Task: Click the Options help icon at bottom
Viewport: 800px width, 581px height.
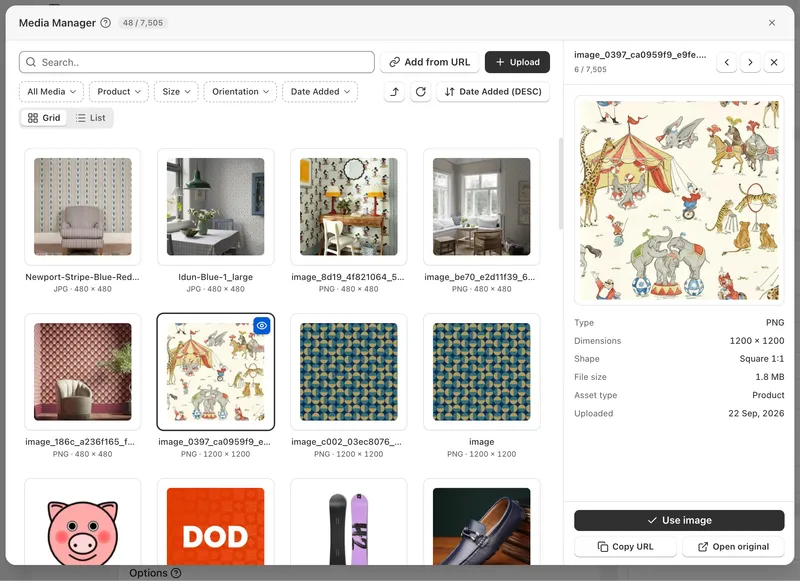Action: point(176,573)
